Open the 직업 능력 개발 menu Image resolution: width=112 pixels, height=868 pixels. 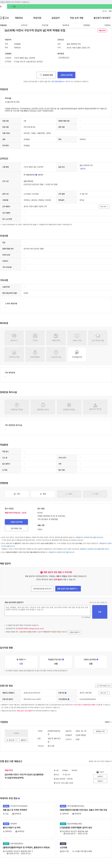[x=76, y=18]
